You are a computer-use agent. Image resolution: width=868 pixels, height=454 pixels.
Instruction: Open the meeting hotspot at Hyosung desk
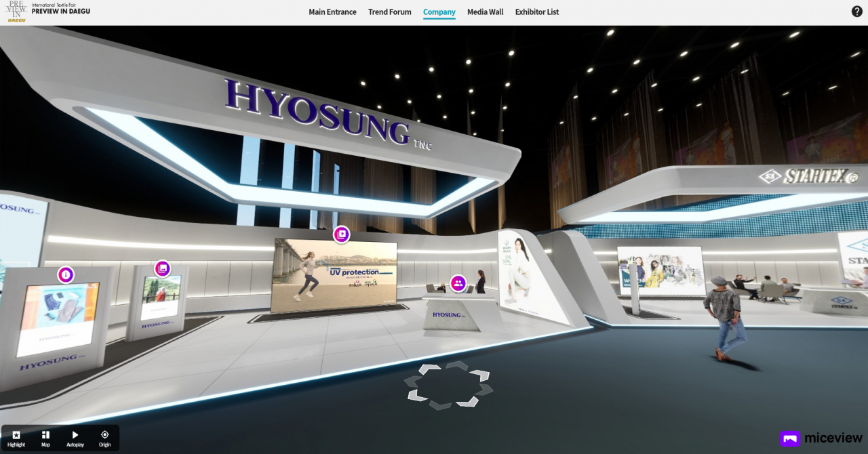coord(458,283)
